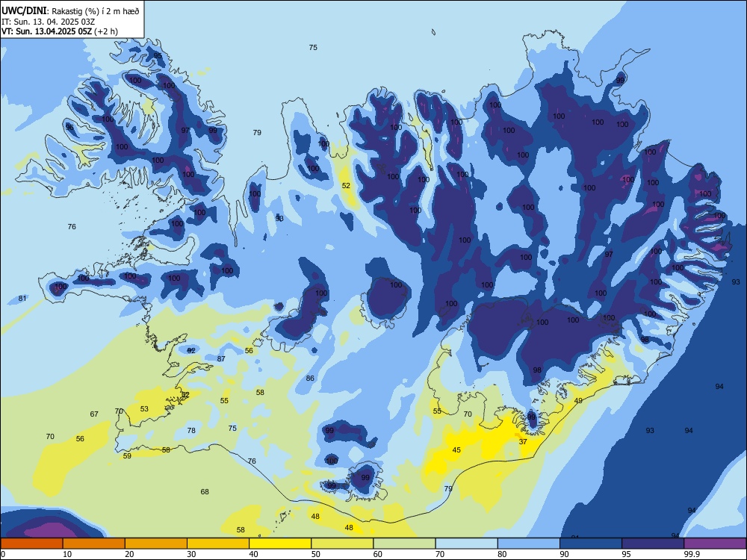The height and width of the screenshot is (560, 747).
Task: Click the '10' label on the colour scale
Action: [x=67, y=554]
